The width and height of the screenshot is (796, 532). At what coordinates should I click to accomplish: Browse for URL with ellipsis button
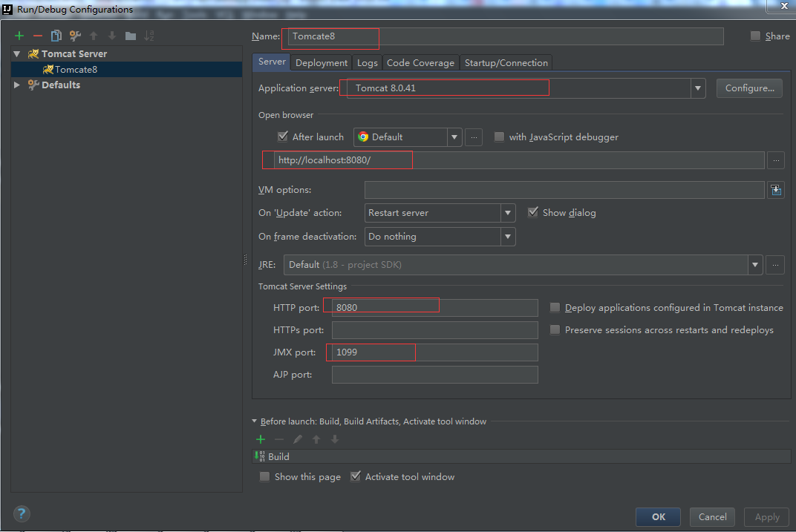coord(776,160)
